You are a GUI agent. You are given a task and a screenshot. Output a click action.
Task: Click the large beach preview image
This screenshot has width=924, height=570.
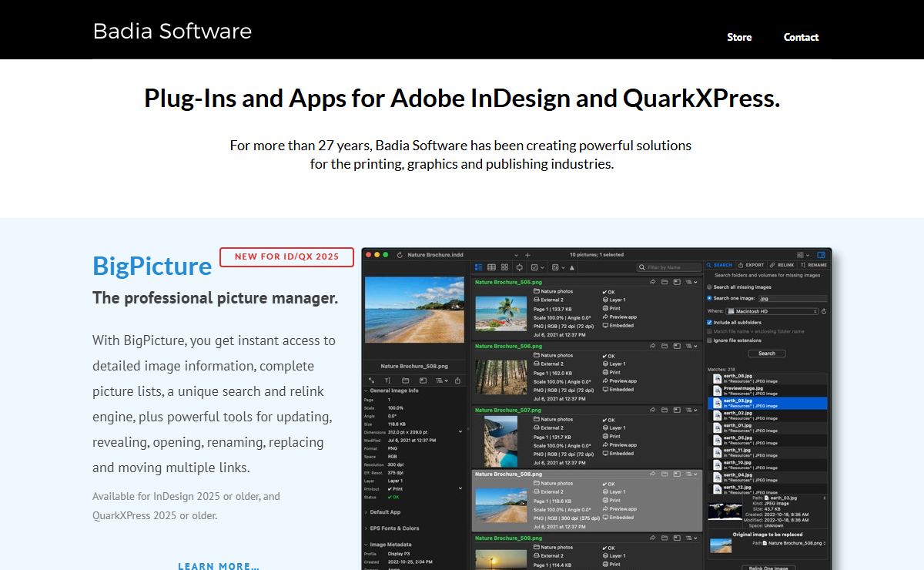[414, 310]
